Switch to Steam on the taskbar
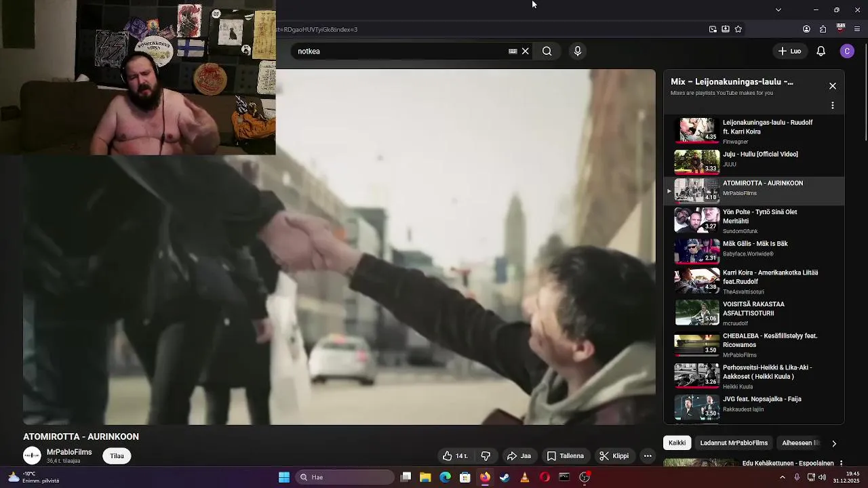 click(x=505, y=477)
